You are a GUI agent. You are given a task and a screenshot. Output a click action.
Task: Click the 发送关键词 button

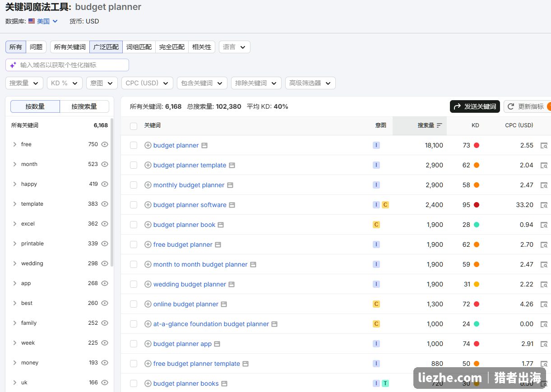coord(475,106)
